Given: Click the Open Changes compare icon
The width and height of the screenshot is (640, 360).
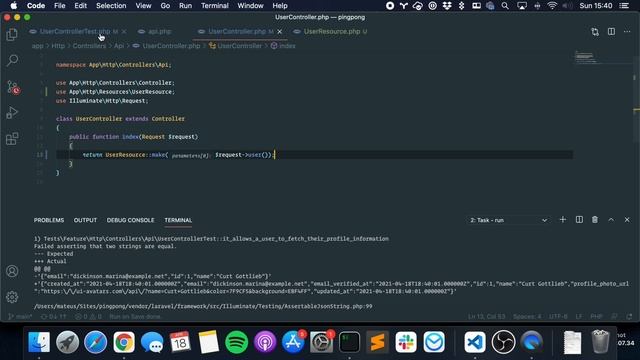Looking at the screenshot, I should tap(595, 32).
